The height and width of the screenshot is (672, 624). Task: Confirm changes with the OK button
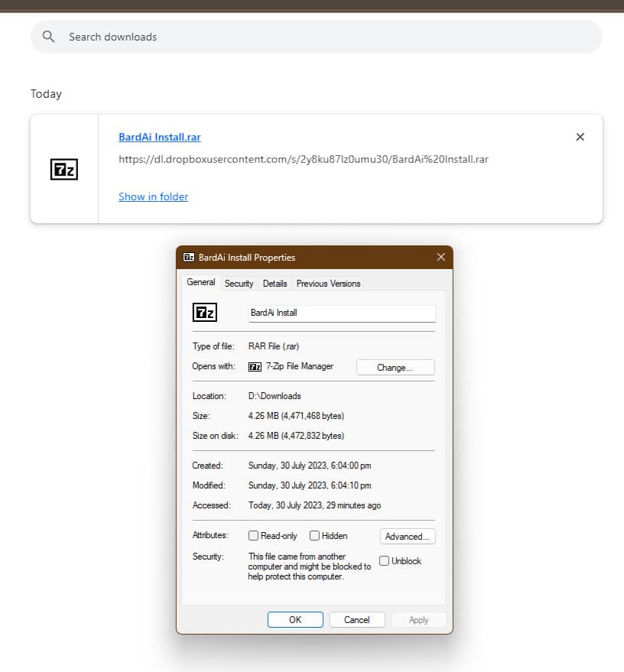[x=295, y=619]
